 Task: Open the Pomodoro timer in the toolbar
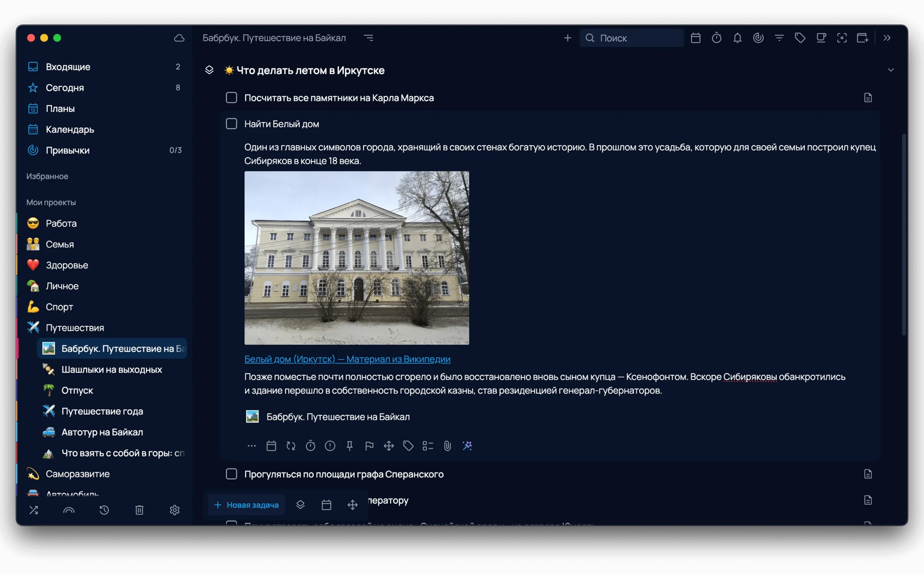click(x=716, y=37)
